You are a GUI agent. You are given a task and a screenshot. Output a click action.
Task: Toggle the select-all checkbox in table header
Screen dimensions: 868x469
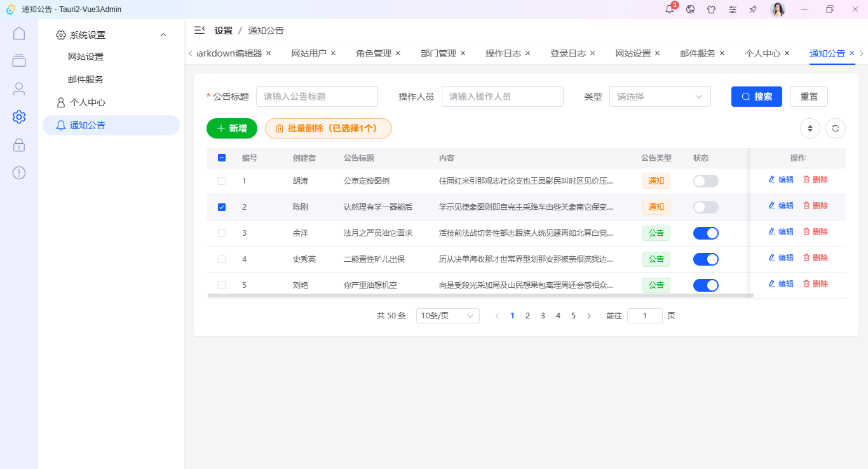coord(222,157)
